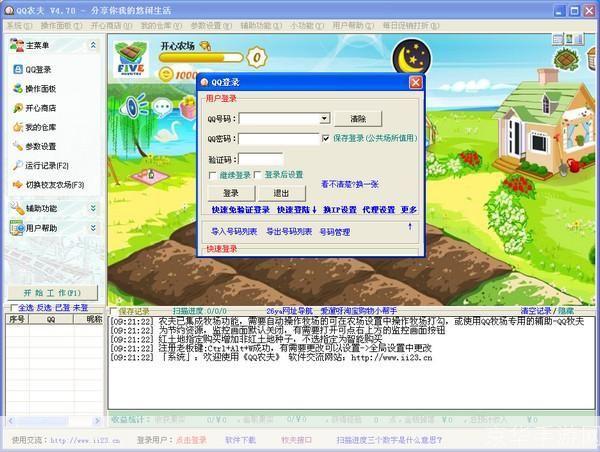Toggle 保存记录 checkbox above the log
This screenshot has width=600, height=452.
(114, 311)
